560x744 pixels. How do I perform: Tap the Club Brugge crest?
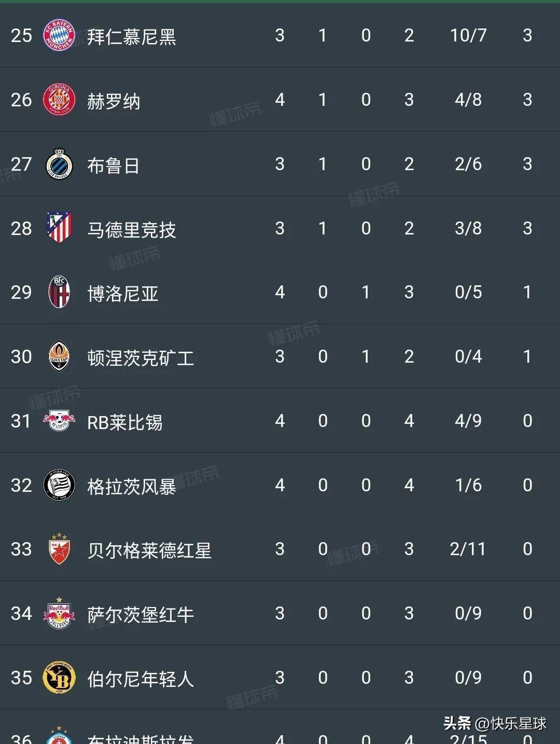click(59, 164)
